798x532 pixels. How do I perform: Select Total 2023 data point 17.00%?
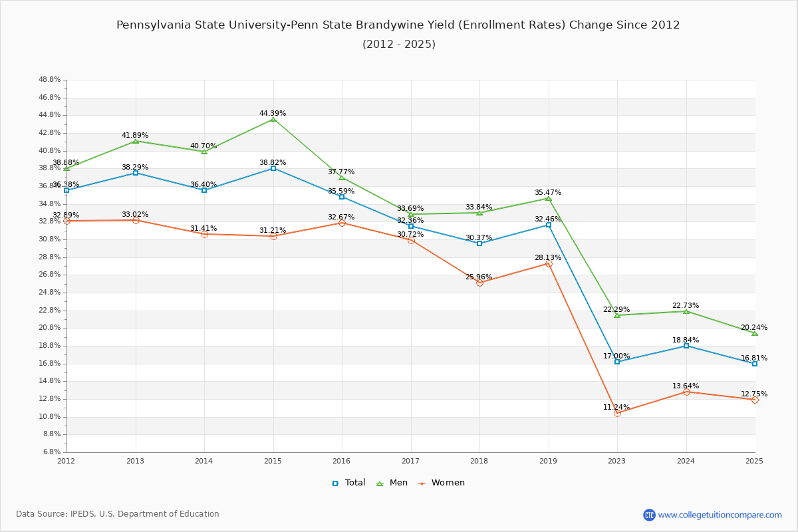pos(617,362)
